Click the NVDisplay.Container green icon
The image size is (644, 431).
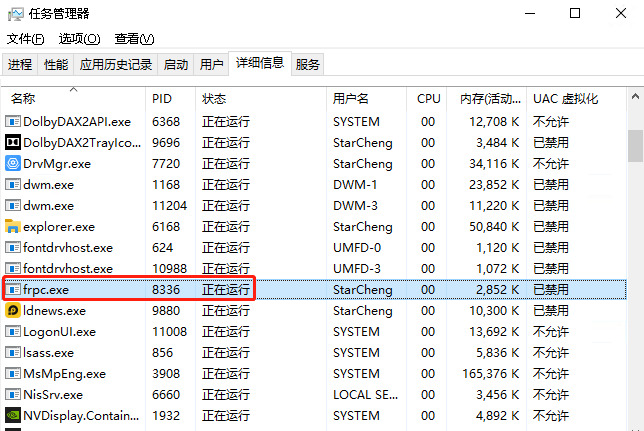point(13,416)
